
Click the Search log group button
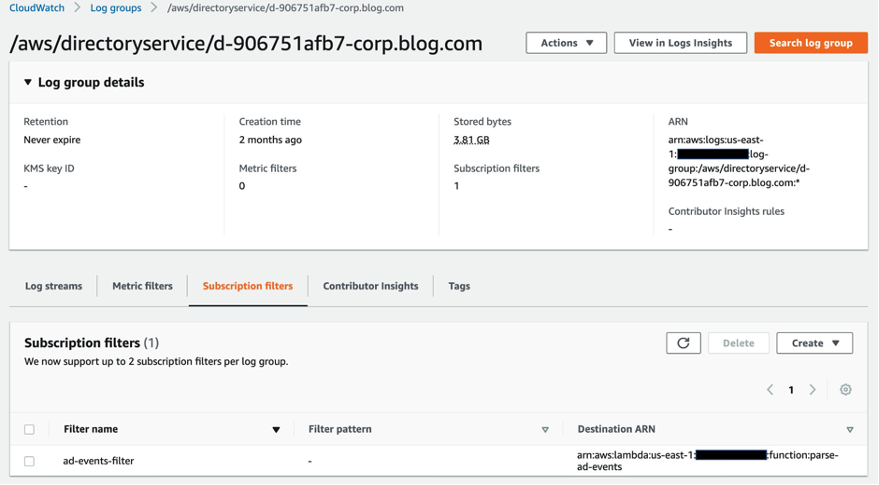pyautogui.click(x=810, y=43)
